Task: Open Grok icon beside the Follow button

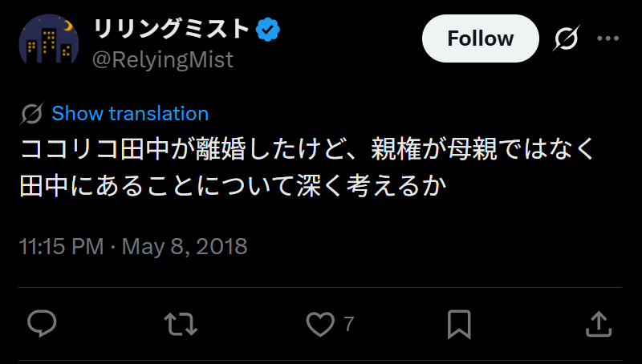Action: (x=567, y=38)
